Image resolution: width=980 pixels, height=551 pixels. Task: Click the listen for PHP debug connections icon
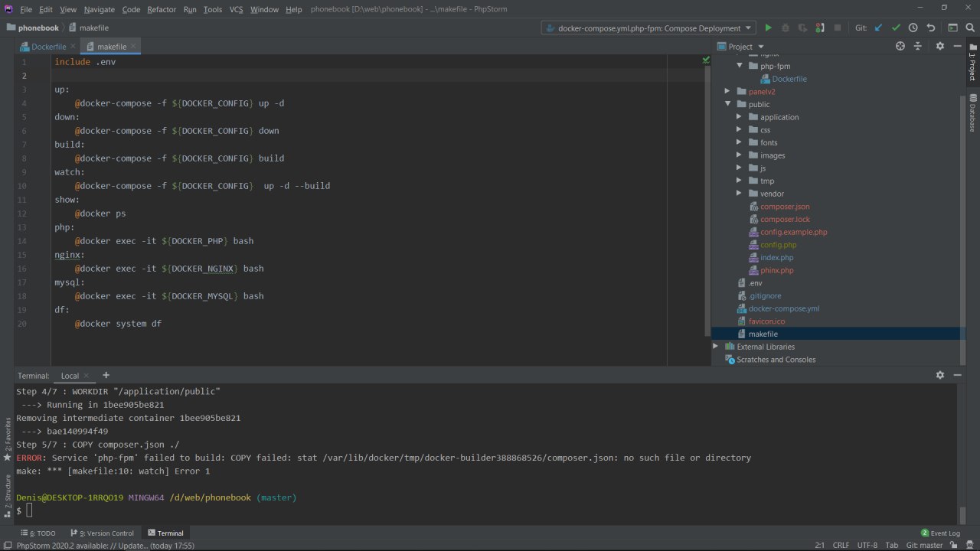820,28
